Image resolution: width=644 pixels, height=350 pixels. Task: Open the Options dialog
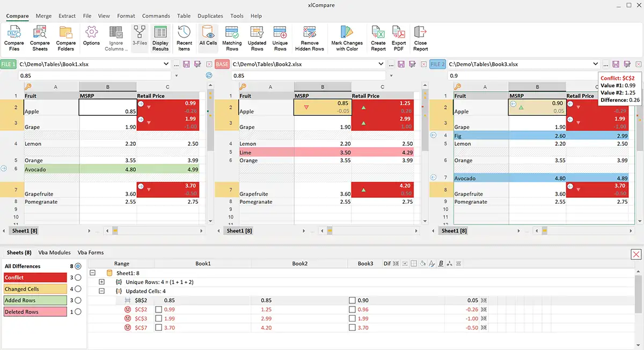[x=91, y=38]
